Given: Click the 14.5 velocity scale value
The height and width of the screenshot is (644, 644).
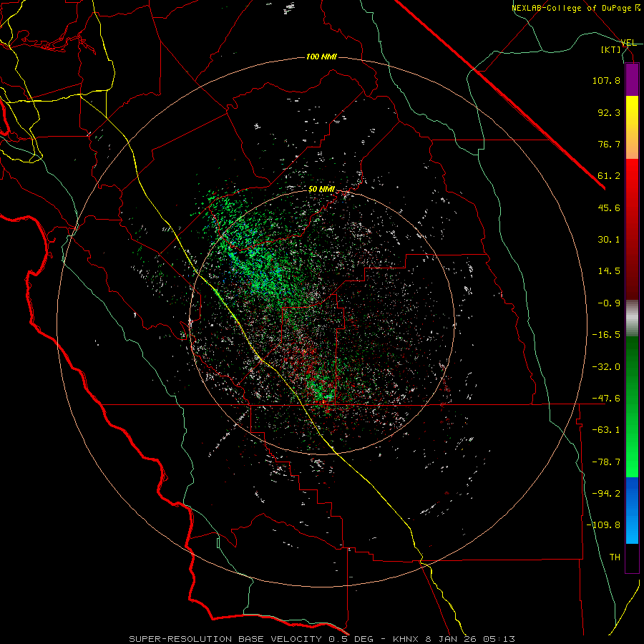Looking at the screenshot, I should pyautogui.click(x=609, y=271).
